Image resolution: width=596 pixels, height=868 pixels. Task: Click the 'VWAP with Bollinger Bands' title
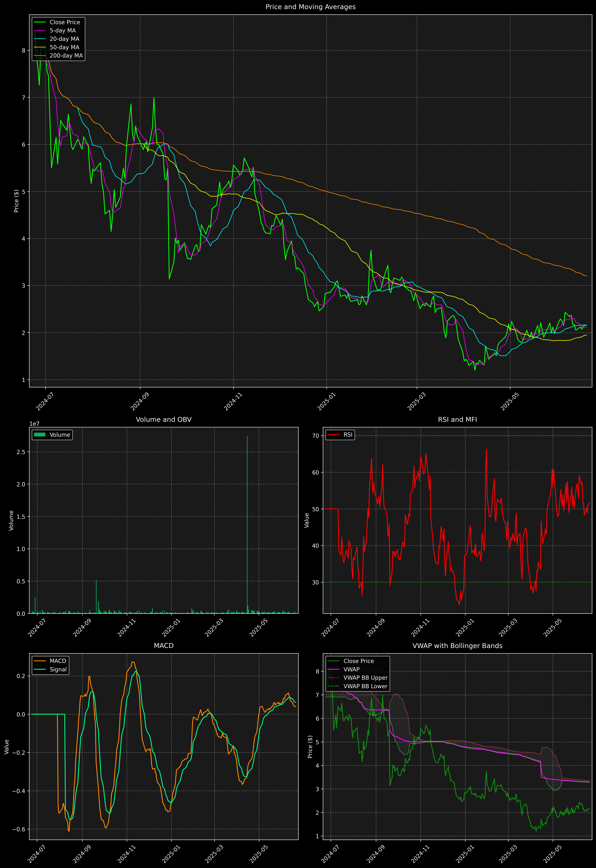[457, 646]
